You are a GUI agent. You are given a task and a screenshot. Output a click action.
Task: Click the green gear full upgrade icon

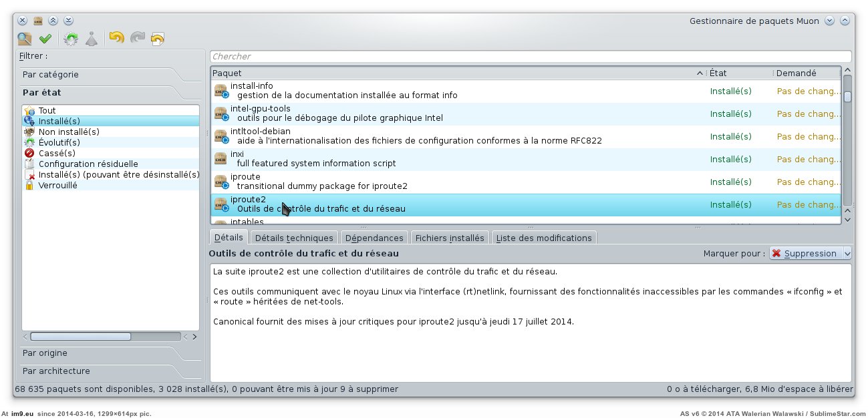(71, 39)
